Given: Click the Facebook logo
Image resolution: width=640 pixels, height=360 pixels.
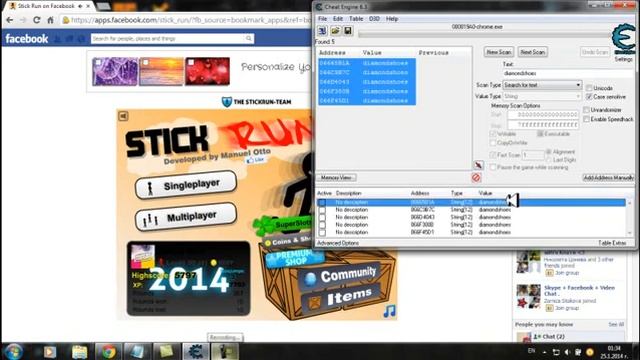Looking at the screenshot, I should coord(27,39).
